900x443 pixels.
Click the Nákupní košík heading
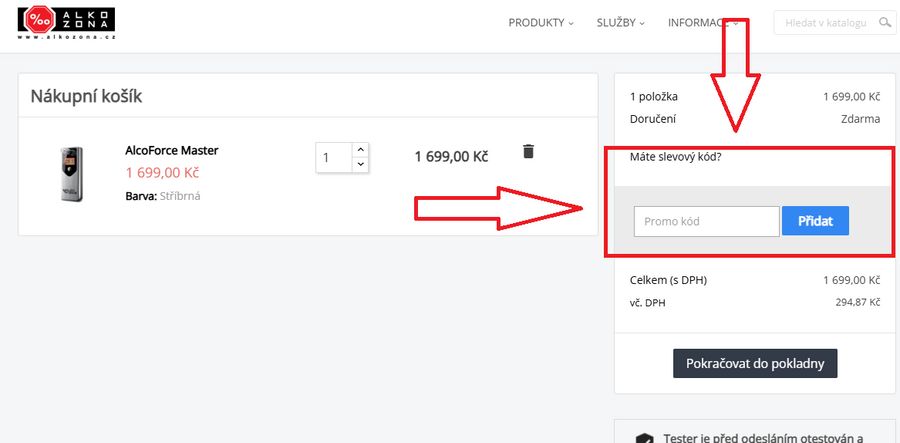click(87, 96)
